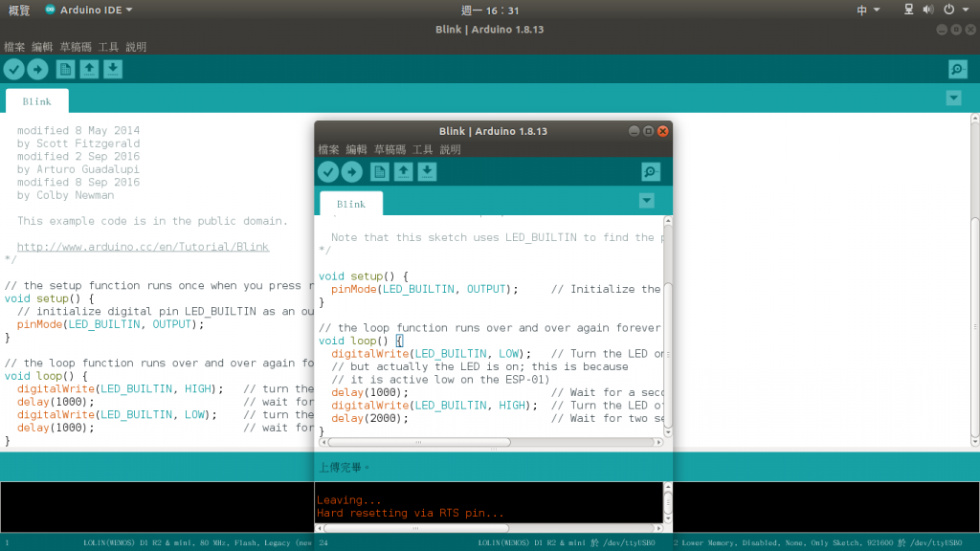Open 說明 menu in background window
The width and height of the screenshot is (980, 551).
pyautogui.click(x=136, y=47)
